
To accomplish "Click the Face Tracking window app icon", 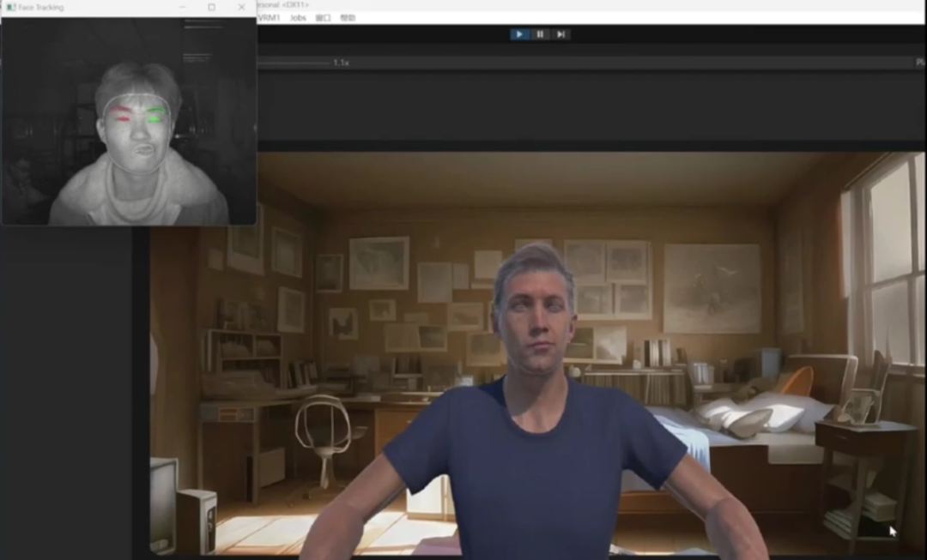I will pos(11,7).
